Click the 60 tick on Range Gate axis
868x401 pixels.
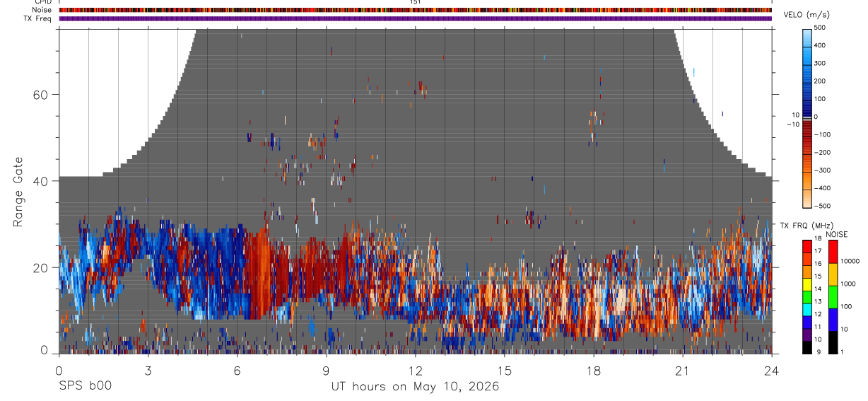(40, 94)
